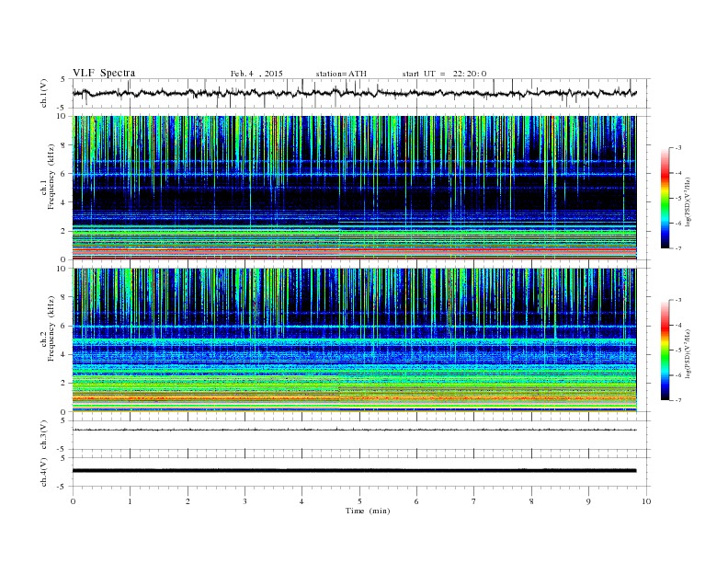Click tick label 2 on the time axis
The image size is (728, 563).
188,501
